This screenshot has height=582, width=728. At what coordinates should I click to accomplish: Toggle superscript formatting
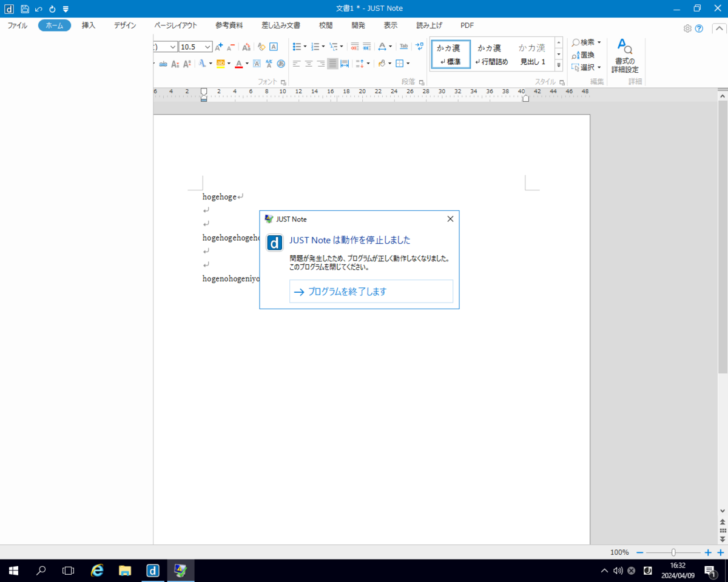[x=187, y=64]
